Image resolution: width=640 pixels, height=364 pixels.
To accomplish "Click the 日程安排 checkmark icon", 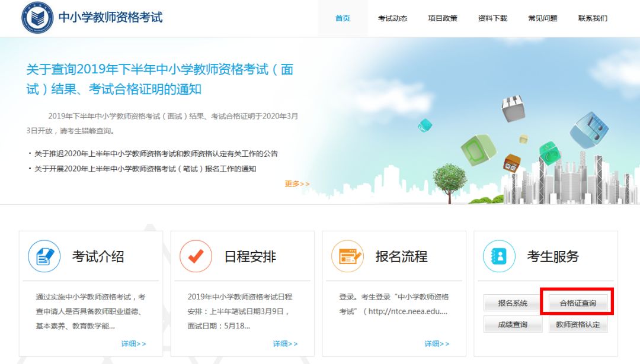I will click(x=196, y=256).
